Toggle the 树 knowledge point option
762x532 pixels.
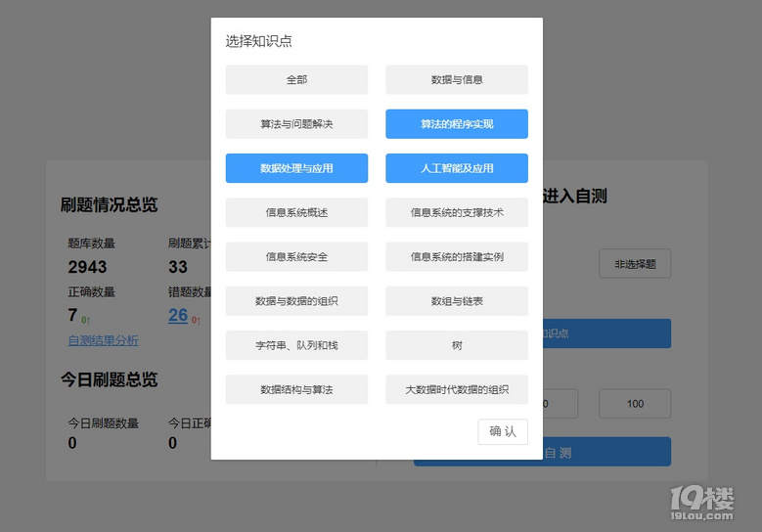click(457, 345)
